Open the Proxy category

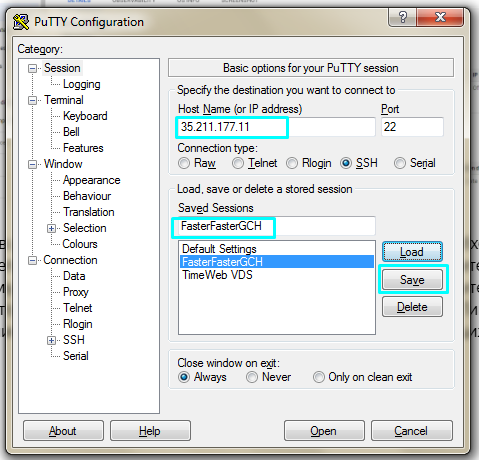[x=76, y=292]
